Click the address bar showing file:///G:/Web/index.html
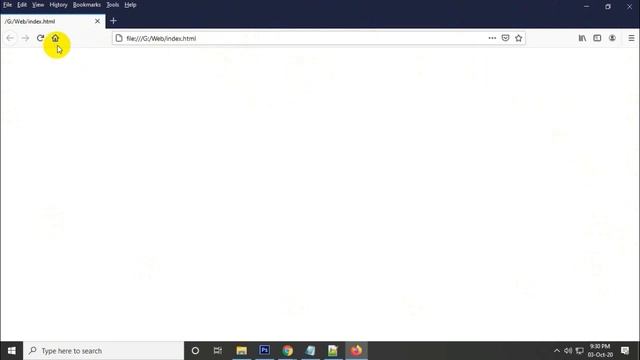The height and width of the screenshot is (360, 640). (x=318, y=38)
